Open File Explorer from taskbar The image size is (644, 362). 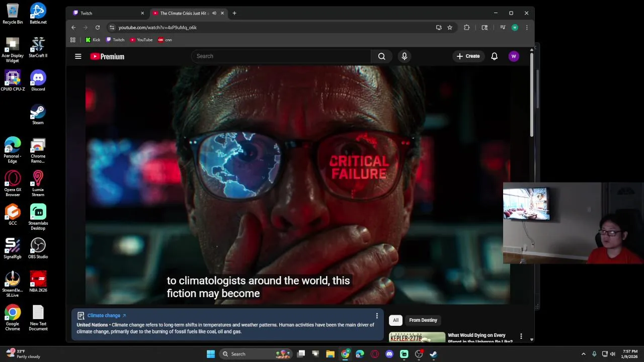tap(330, 354)
